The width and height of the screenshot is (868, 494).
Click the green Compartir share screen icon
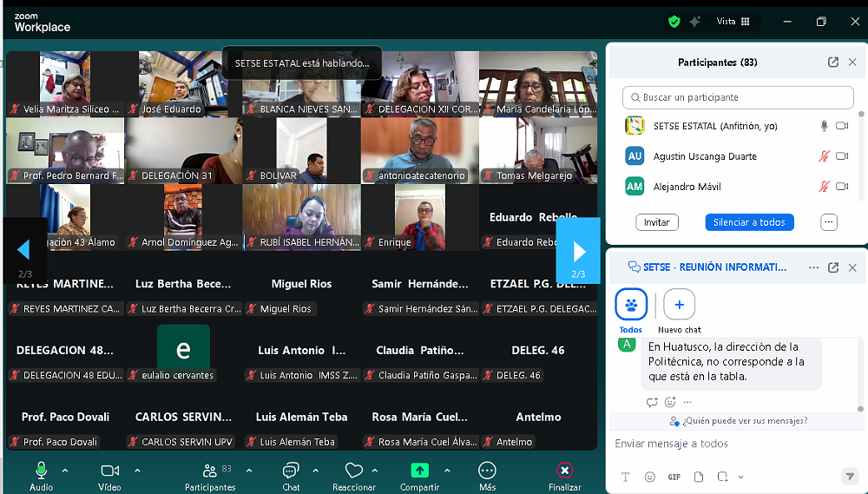point(419,470)
